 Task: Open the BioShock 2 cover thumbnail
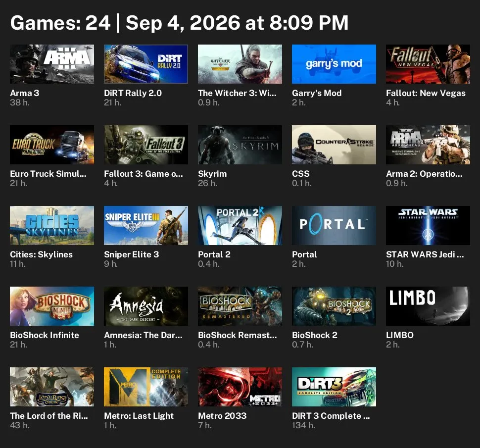334,306
